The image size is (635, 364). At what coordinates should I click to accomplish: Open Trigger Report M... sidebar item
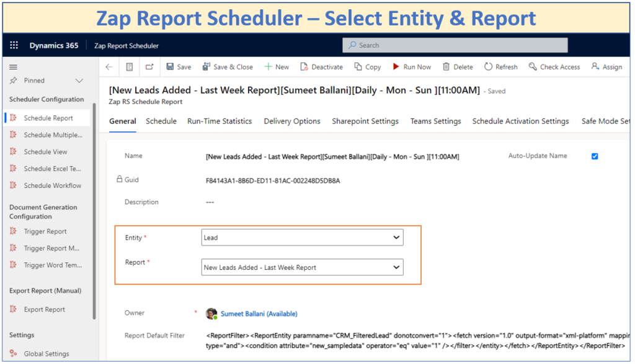tap(51, 248)
